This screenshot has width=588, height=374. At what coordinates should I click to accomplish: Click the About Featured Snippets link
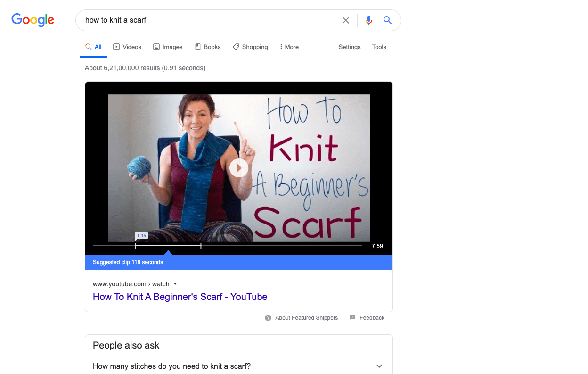coord(306,318)
